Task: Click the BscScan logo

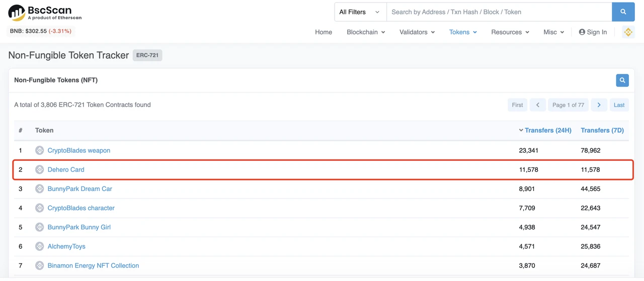Action: pos(45,13)
